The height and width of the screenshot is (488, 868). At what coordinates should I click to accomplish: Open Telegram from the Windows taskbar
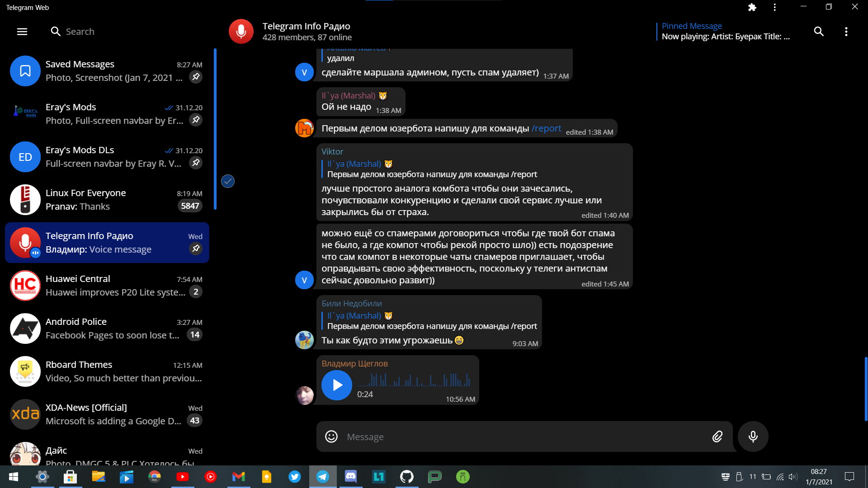322,476
